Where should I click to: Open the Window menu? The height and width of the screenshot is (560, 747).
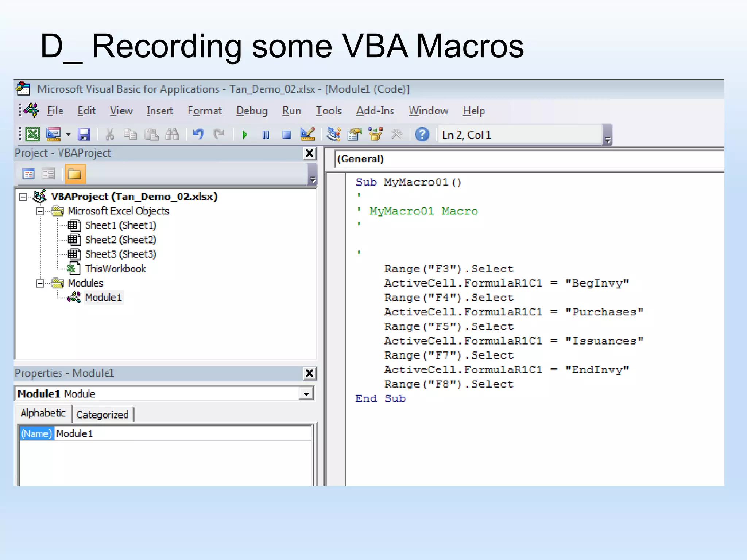pyautogui.click(x=428, y=111)
